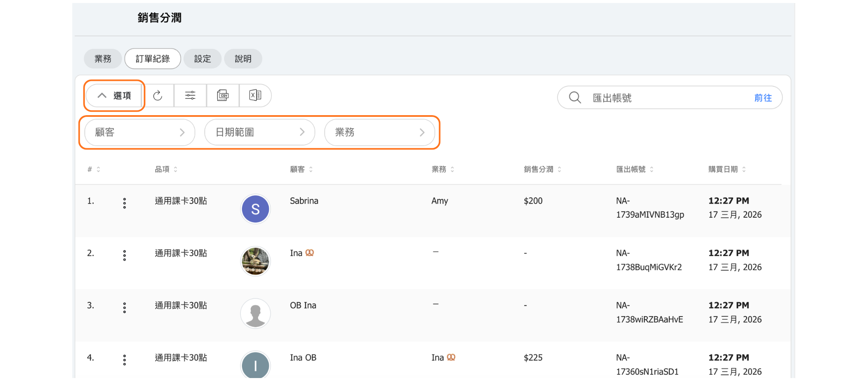Screen dimensions: 868x381
Task: Sort table by 購買日期 column
Action: tap(726, 169)
